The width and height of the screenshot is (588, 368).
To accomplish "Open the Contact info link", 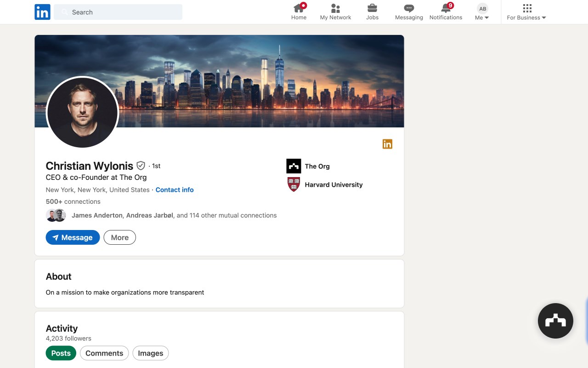I will tap(175, 190).
